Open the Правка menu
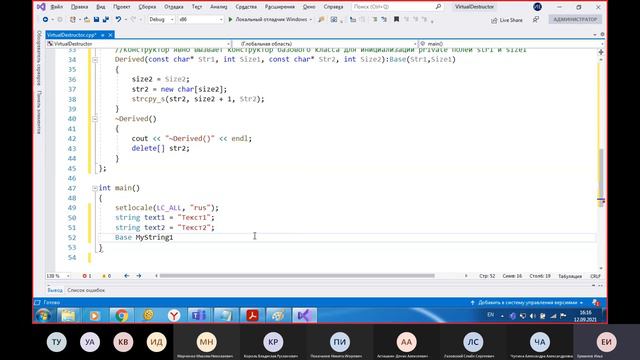The width and height of the screenshot is (640, 360). (x=79, y=7)
